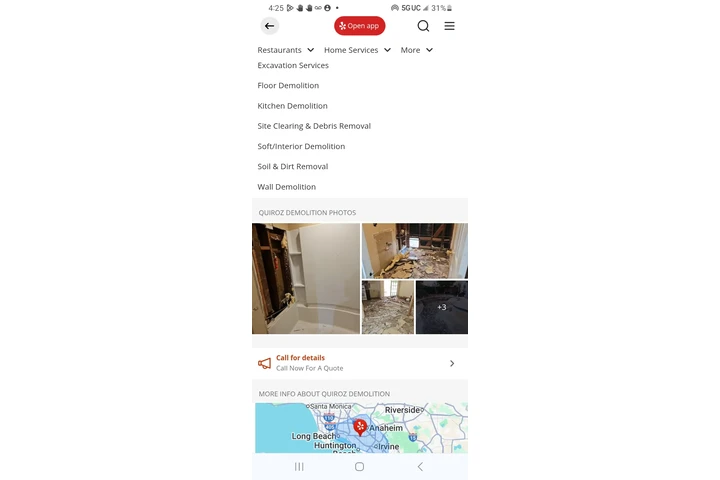This screenshot has height=480, width=720.
Task: Tap the back arrow button
Action: (270, 26)
